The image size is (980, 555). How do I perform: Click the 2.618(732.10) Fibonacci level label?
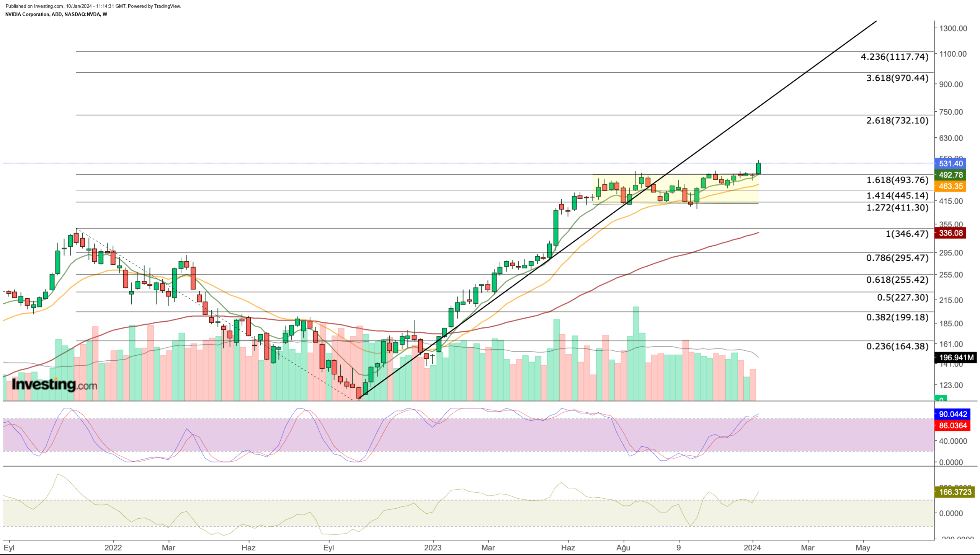coord(897,120)
